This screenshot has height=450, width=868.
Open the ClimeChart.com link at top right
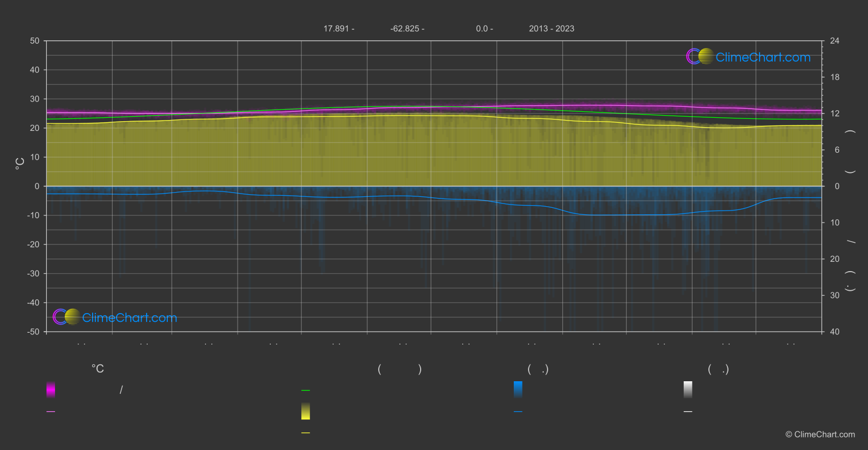[x=763, y=57]
